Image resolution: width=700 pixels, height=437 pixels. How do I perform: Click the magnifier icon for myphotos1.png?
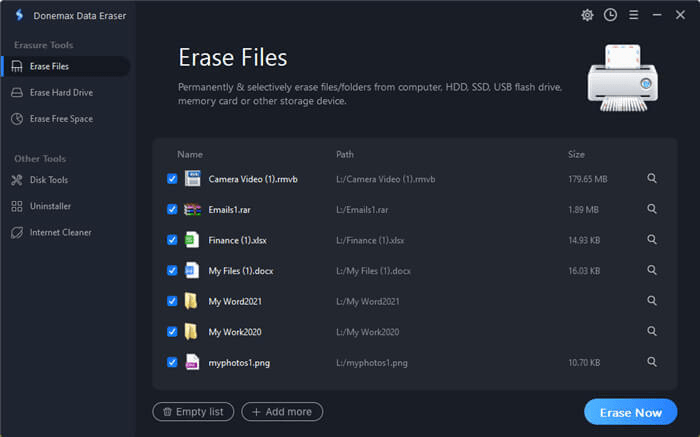[652, 362]
